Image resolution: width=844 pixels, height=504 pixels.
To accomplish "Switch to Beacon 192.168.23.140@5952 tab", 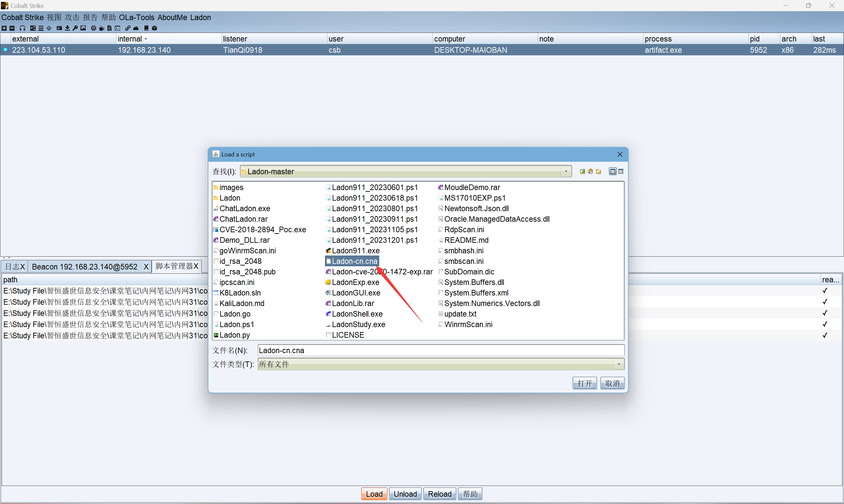I will (85, 266).
